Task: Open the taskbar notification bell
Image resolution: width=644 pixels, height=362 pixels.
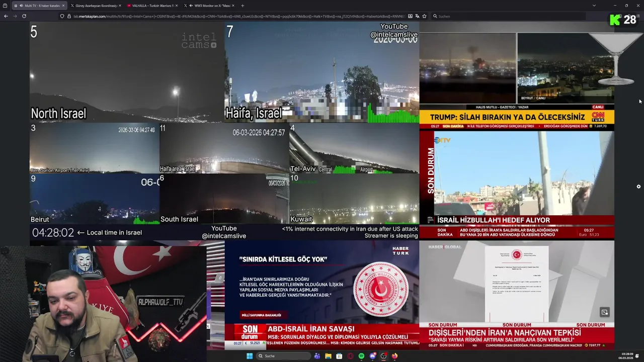Action: (x=637, y=356)
